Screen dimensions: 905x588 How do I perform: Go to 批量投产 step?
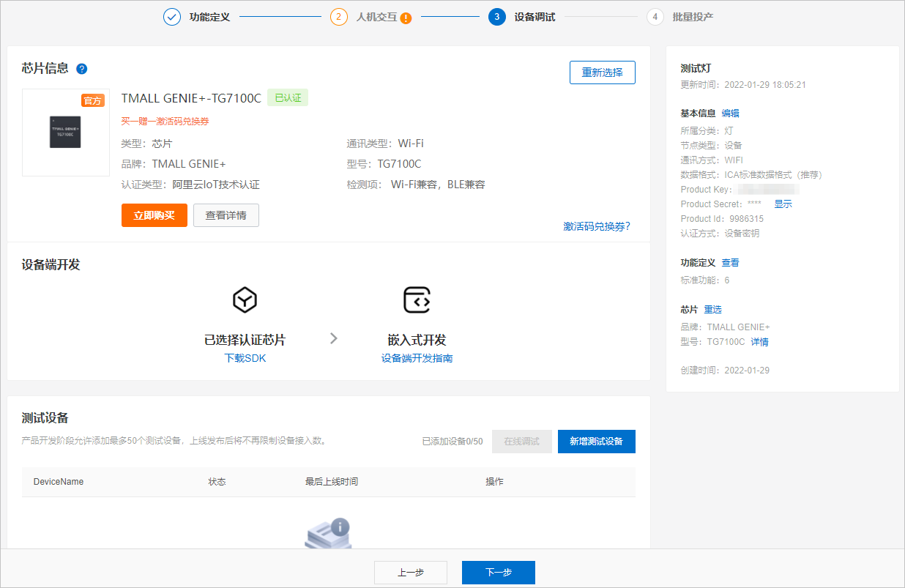click(x=693, y=17)
